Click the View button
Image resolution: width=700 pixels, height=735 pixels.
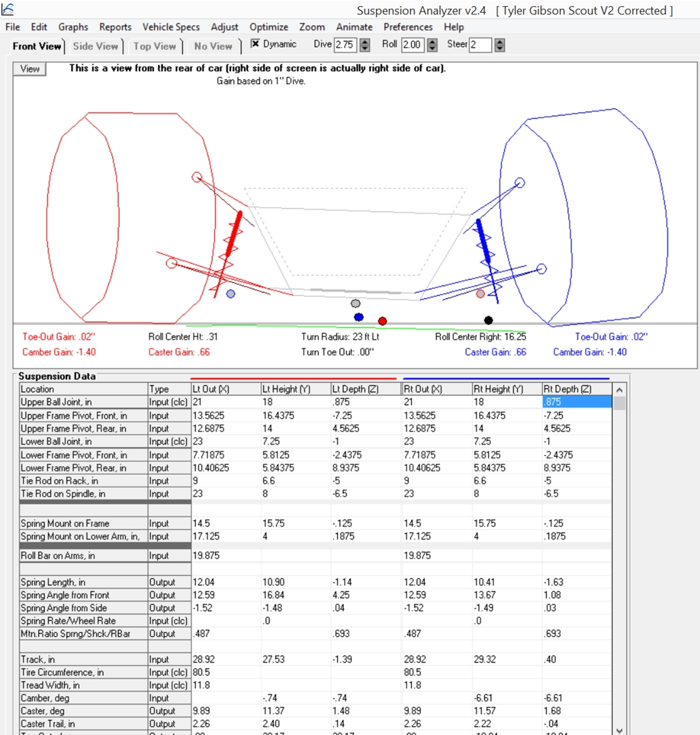pyautogui.click(x=30, y=69)
